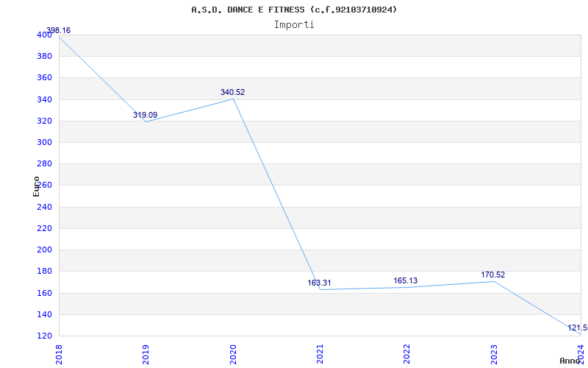Viewport: 588px width, 368px height.
Task: Click the 240 y-axis tick label
Action: tap(44, 208)
